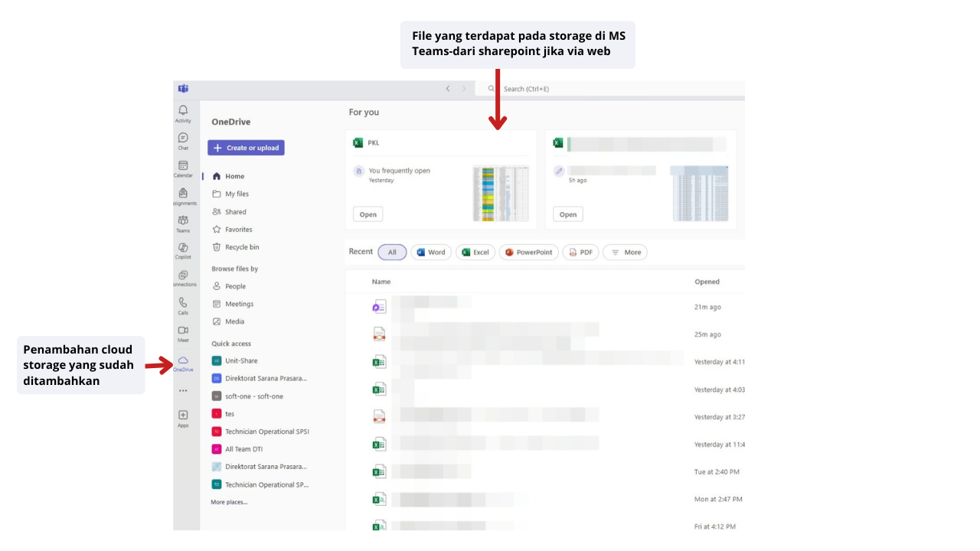Image resolution: width=980 pixels, height=551 pixels.
Task: Click the Create or upload button
Action: (246, 148)
